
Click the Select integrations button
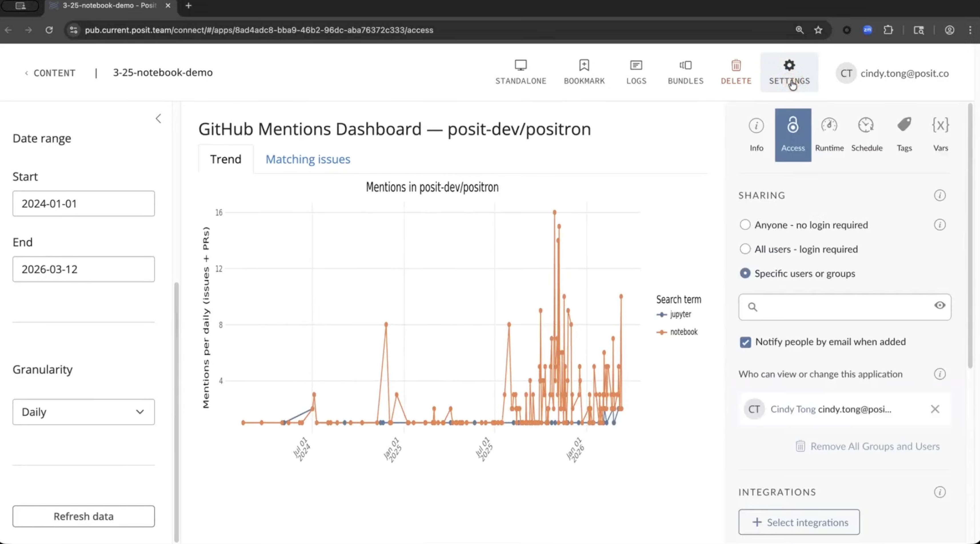coord(799,522)
